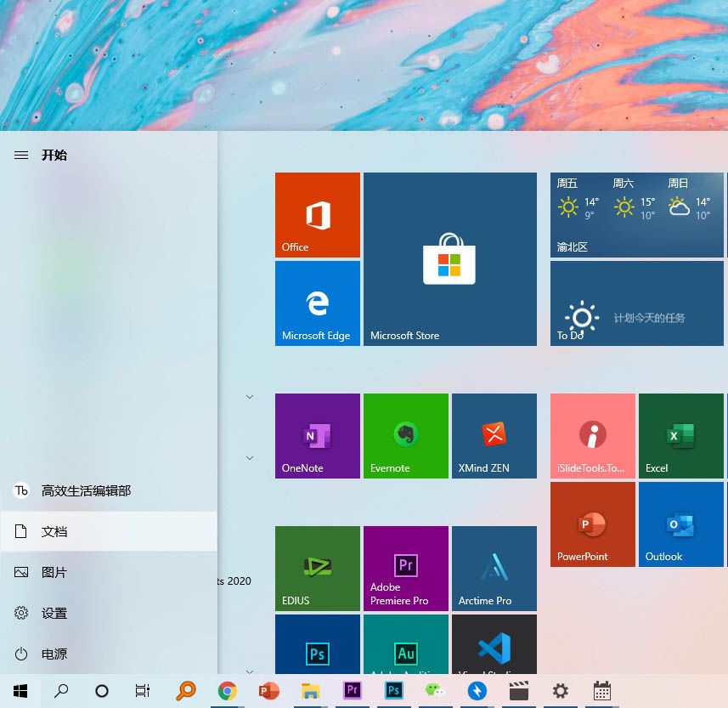
Task: Open WeChat from taskbar
Action: pos(435,691)
